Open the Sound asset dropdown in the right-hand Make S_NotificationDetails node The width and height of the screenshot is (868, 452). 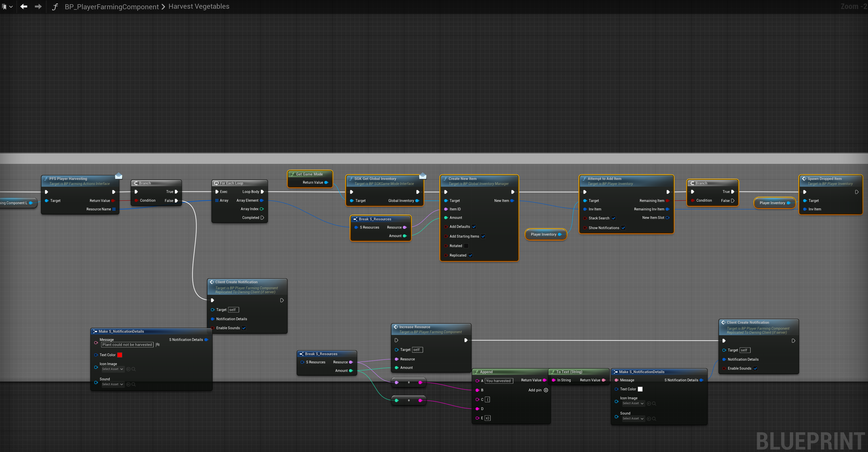(633, 419)
